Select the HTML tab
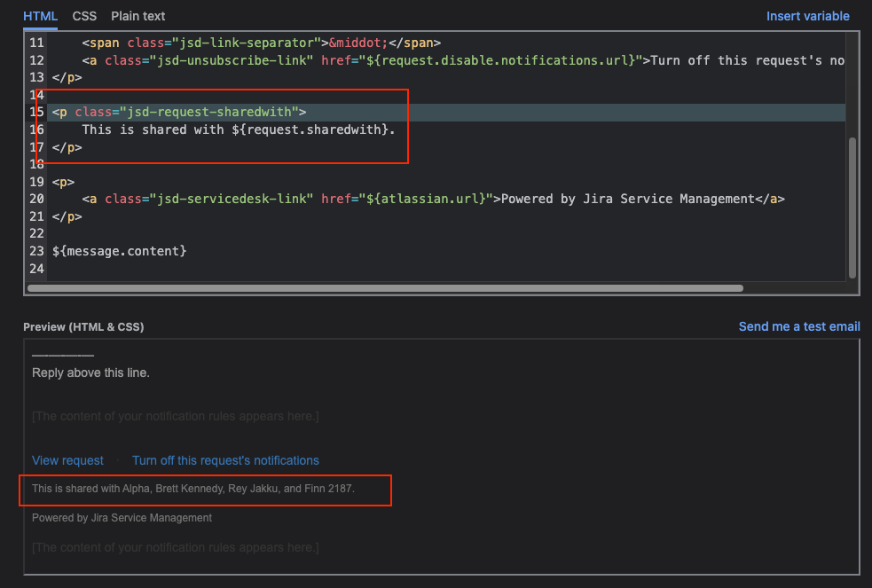The image size is (872, 588). click(x=40, y=16)
